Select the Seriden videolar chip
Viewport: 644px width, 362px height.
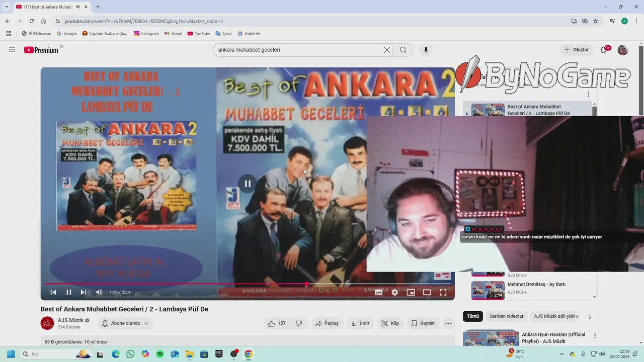pos(507,316)
